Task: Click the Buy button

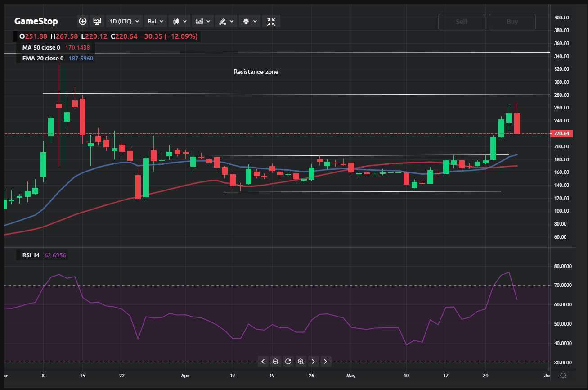Action: pyautogui.click(x=512, y=22)
